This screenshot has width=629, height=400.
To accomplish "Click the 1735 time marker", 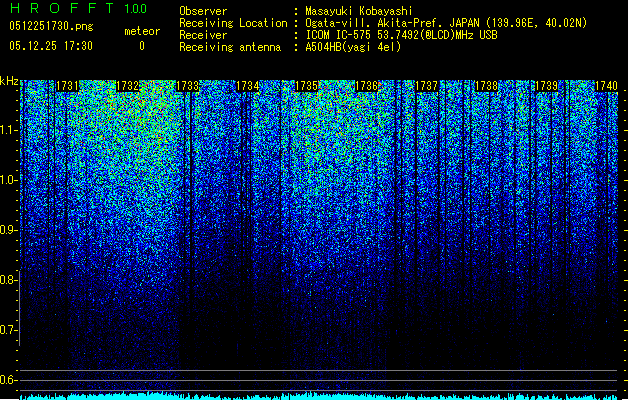I will (x=307, y=86).
